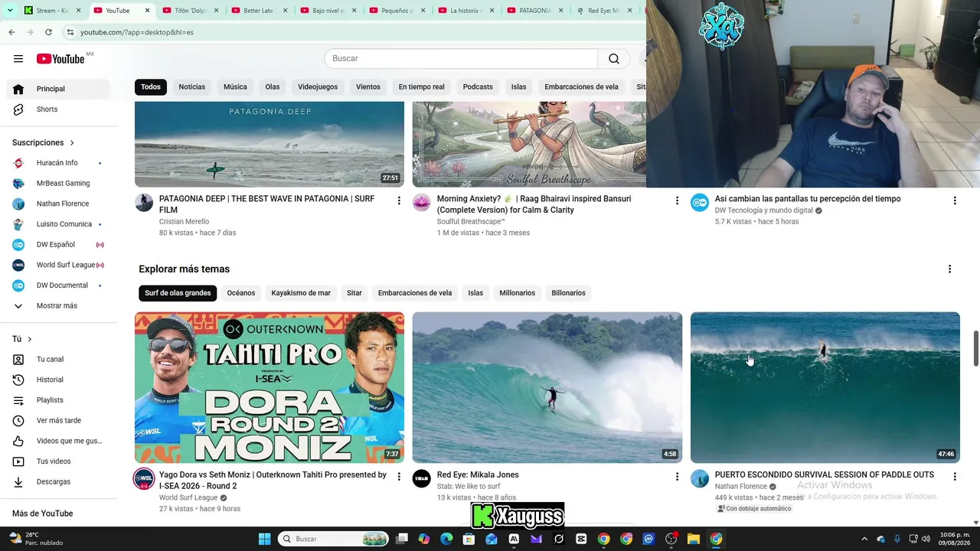Open options menu for Yago Dora video
Screen dimensions: 980x551
coord(399,477)
